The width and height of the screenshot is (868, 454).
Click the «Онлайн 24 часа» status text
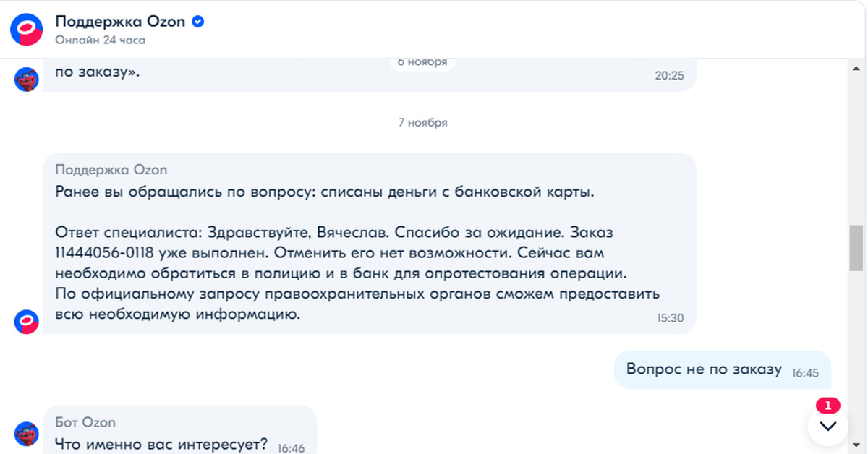[x=101, y=40]
